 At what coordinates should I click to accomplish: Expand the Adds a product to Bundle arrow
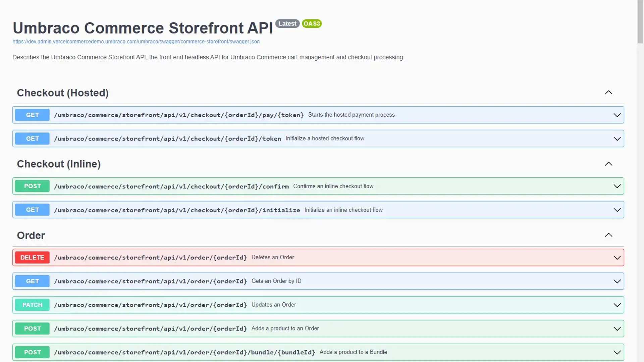tap(617, 352)
